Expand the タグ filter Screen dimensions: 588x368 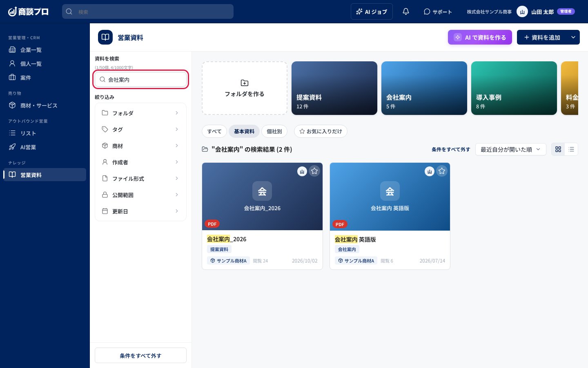point(140,129)
